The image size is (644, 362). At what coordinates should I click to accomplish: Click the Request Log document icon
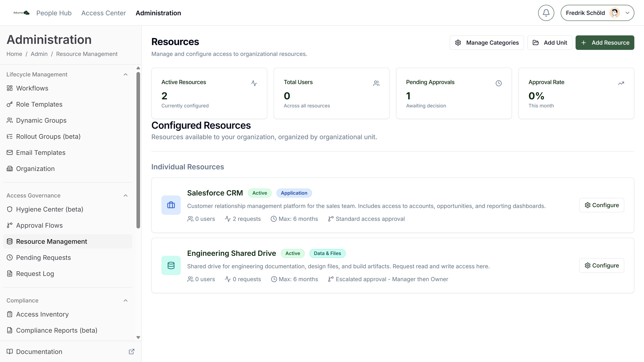(x=9, y=274)
